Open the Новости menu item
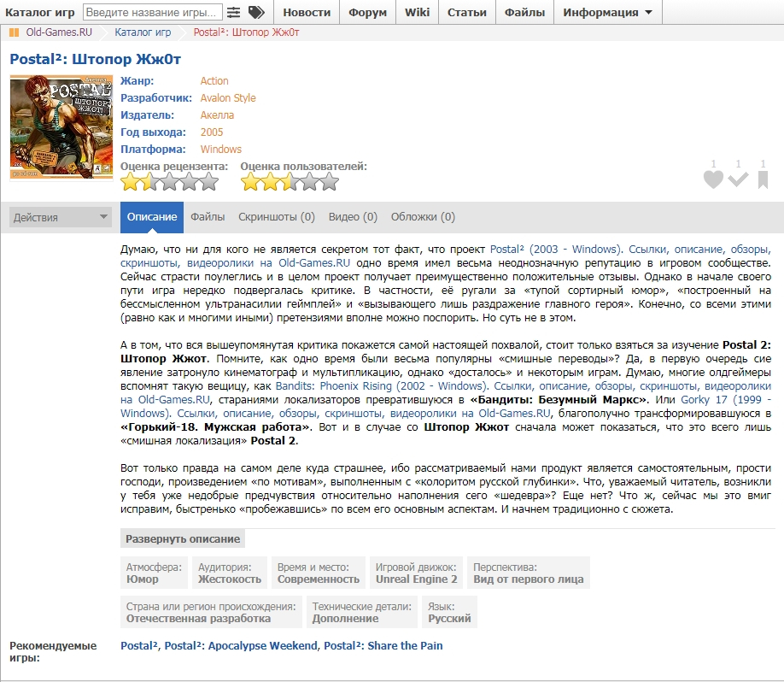This screenshot has height=682, width=784. coord(307,12)
